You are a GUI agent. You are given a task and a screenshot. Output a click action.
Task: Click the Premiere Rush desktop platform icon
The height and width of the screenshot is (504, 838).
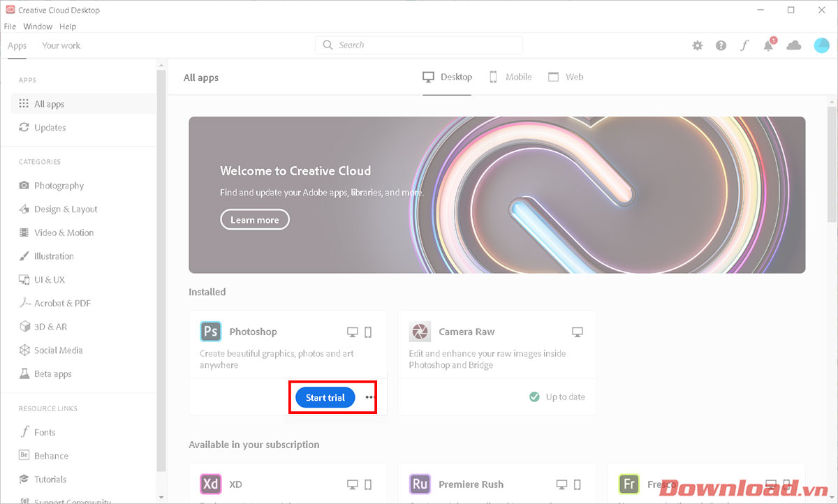pos(562,484)
